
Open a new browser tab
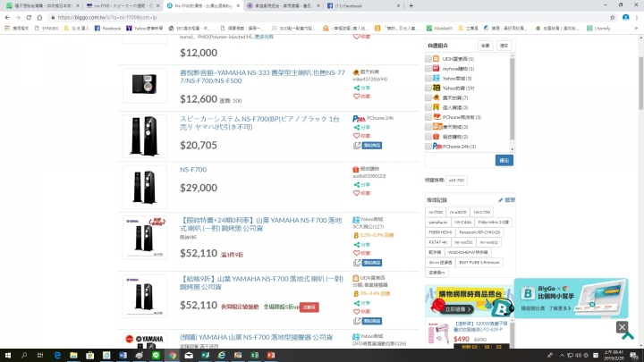[411, 5]
